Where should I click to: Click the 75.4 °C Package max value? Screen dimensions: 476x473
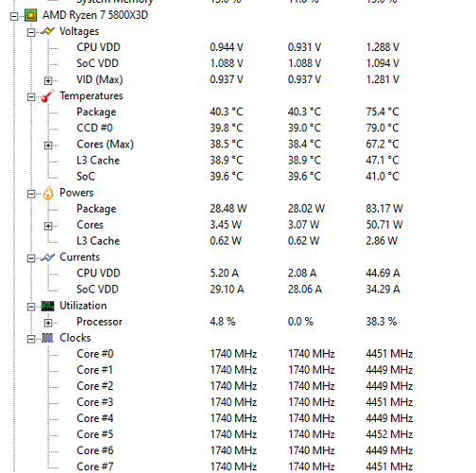click(382, 111)
